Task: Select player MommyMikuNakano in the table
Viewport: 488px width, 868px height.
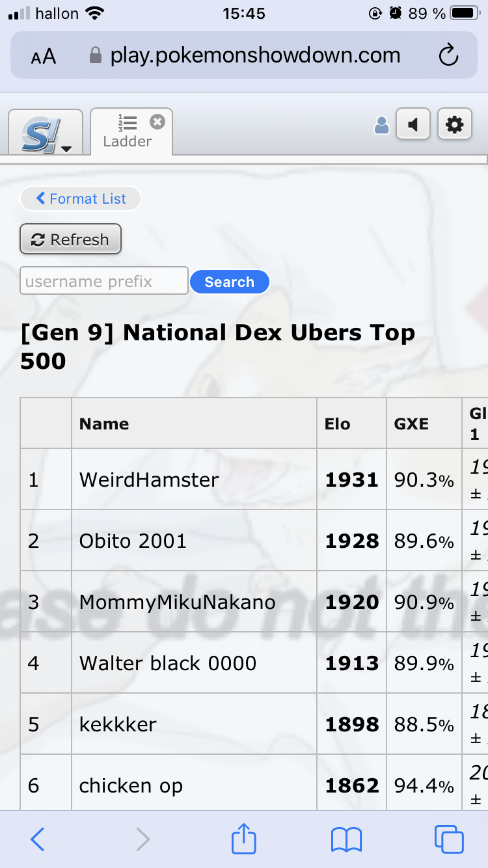Action: pos(177,602)
